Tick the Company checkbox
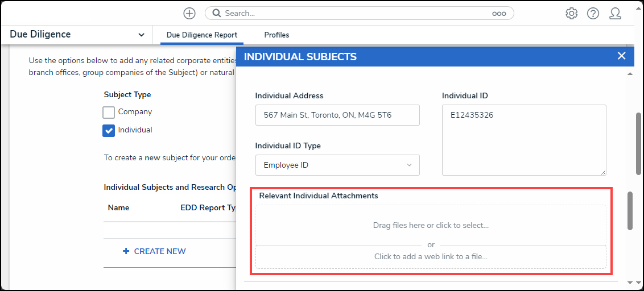This screenshot has height=291, width=644. coord(109,112)
